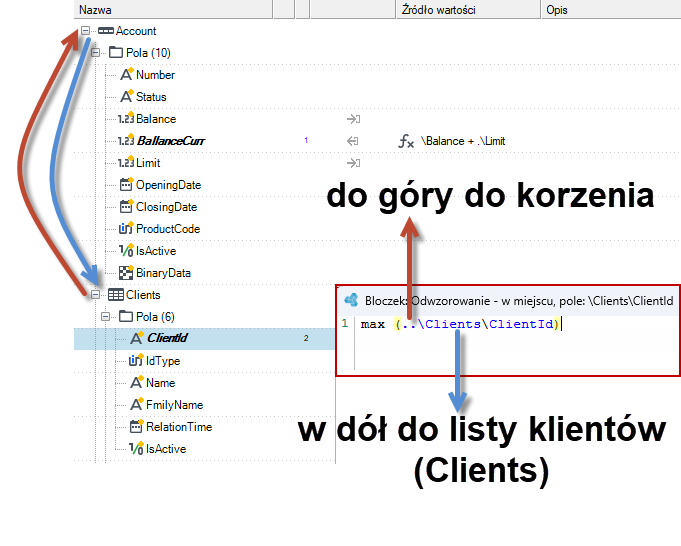Click the output arrow icon in BallanceCurr row
This screenshot has height=546, width=681.
pos(353,141)
